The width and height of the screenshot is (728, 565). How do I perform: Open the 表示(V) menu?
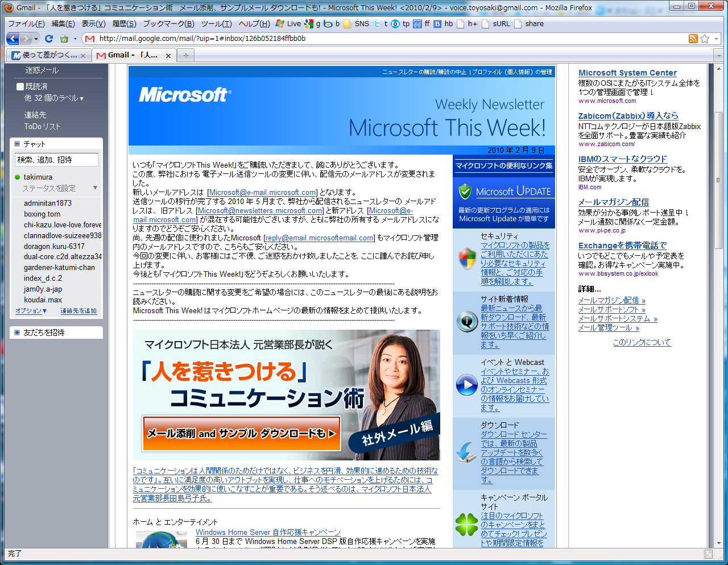pyautogui.click(x=93, y=24)
